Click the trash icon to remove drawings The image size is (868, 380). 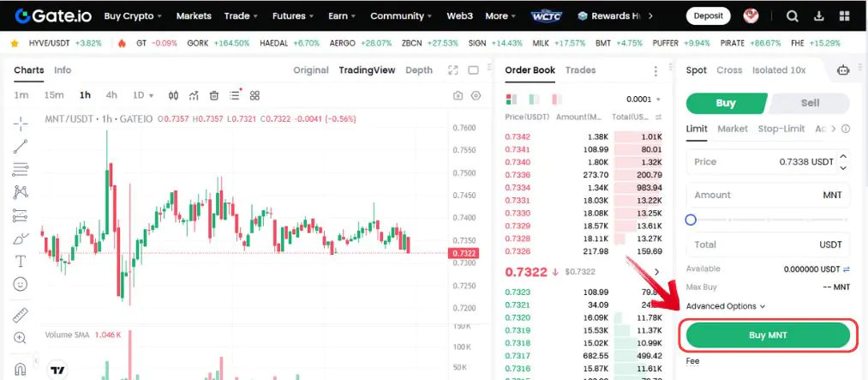(x=214, y=95)
